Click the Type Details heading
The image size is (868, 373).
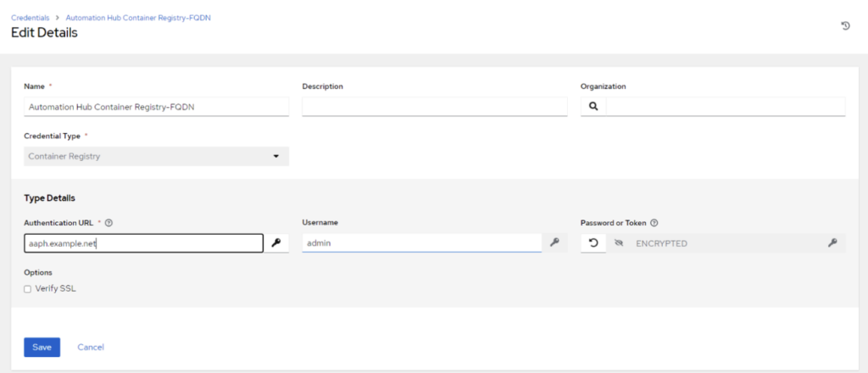[x=50, y=198]
